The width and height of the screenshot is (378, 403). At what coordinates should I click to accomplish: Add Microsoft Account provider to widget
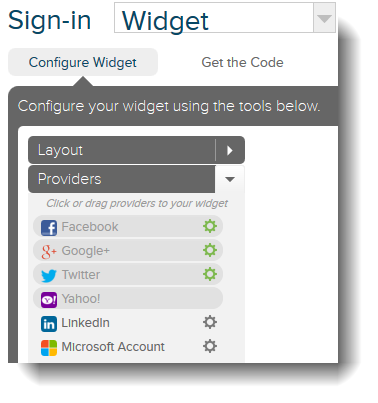click(128, 347)
